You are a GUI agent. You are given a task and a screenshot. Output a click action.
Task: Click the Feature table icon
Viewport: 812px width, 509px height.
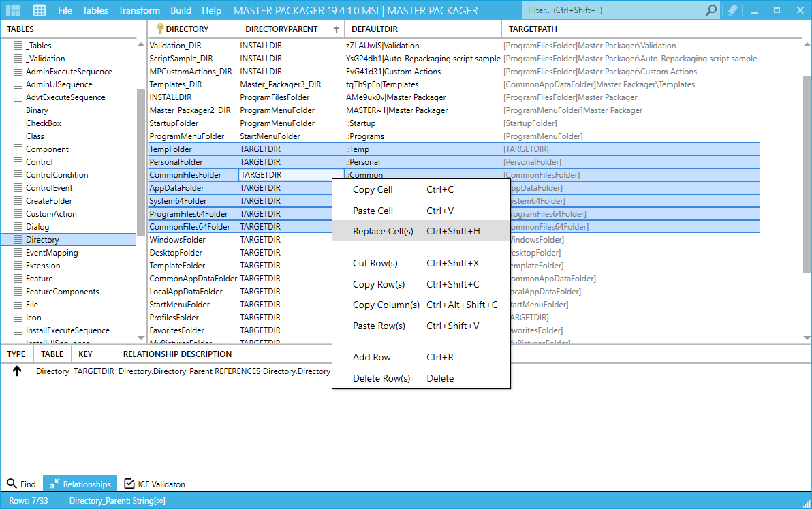[x=18, y=279]
